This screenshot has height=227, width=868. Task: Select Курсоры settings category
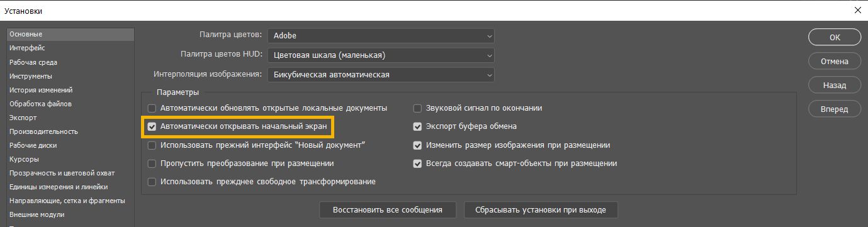70,159
